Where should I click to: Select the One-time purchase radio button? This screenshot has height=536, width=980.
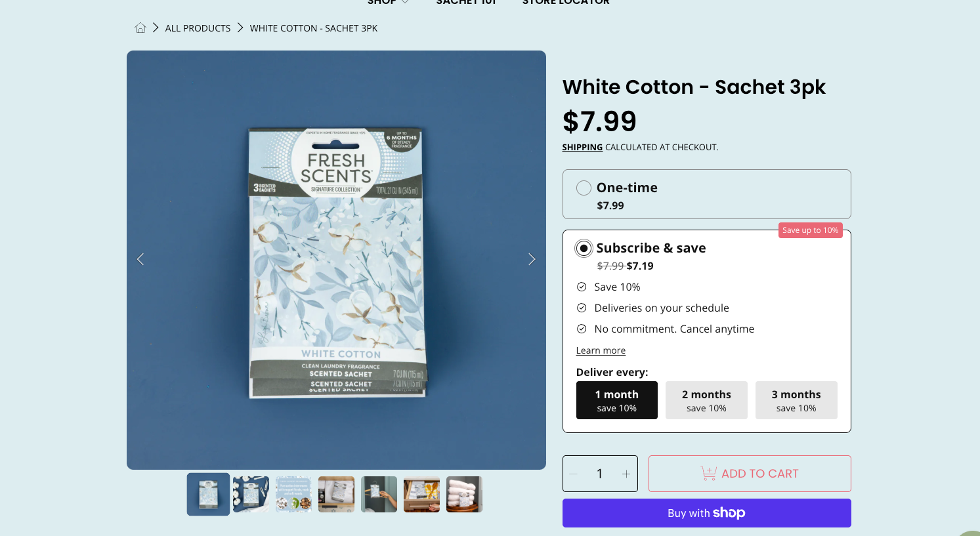(583, 188)
